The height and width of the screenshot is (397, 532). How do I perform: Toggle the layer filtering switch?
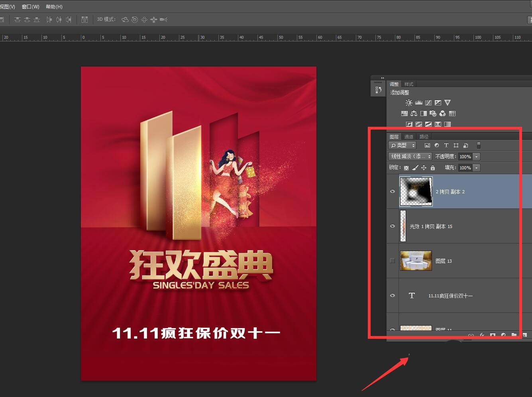click(x=479, y=145)
